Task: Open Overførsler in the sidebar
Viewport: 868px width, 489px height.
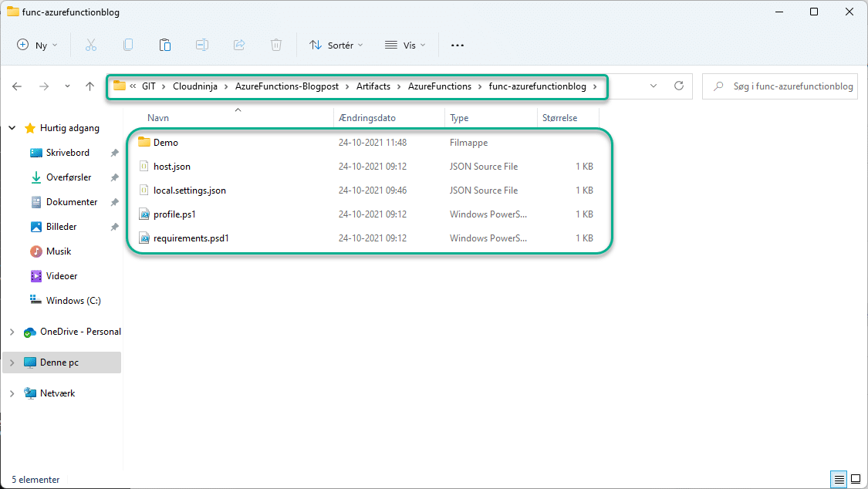Action: pyautogui.click(x=69, y=177)
